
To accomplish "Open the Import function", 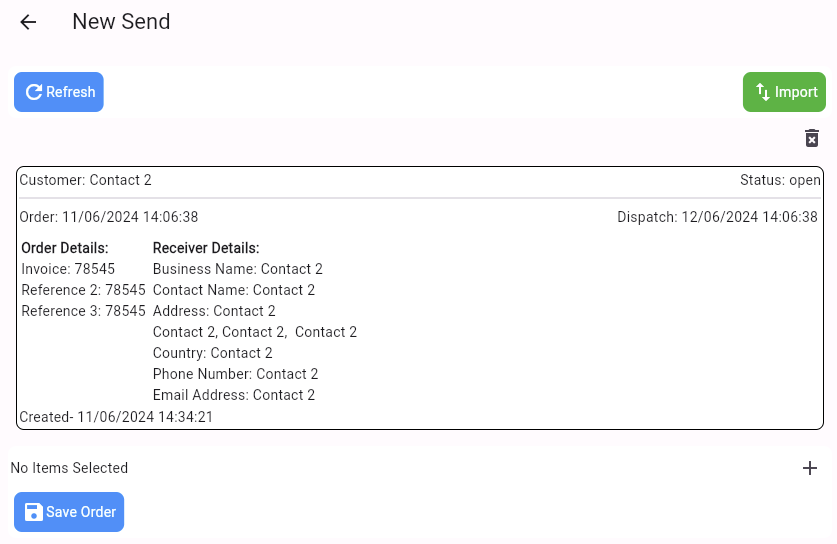I will tap(784, 92).
